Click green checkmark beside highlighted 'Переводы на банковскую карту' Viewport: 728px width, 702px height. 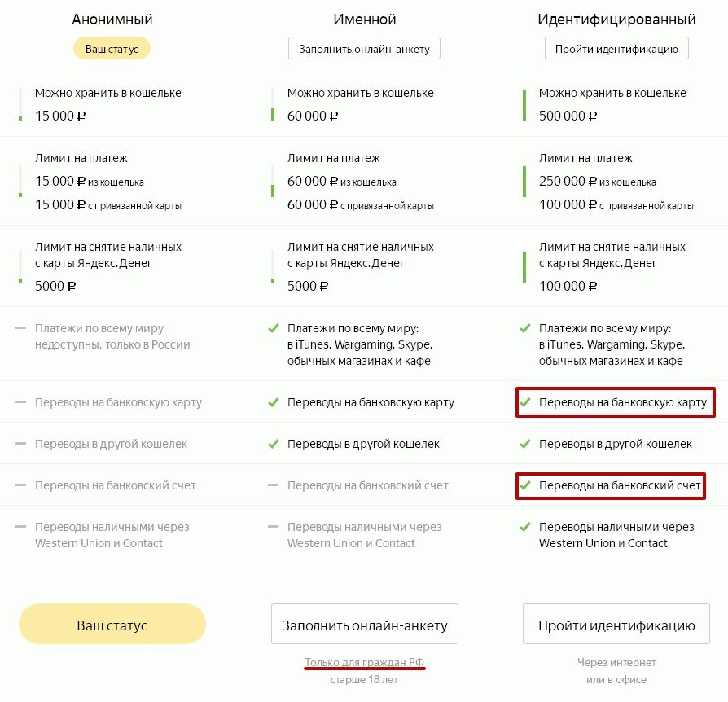(x=525, y=402)
